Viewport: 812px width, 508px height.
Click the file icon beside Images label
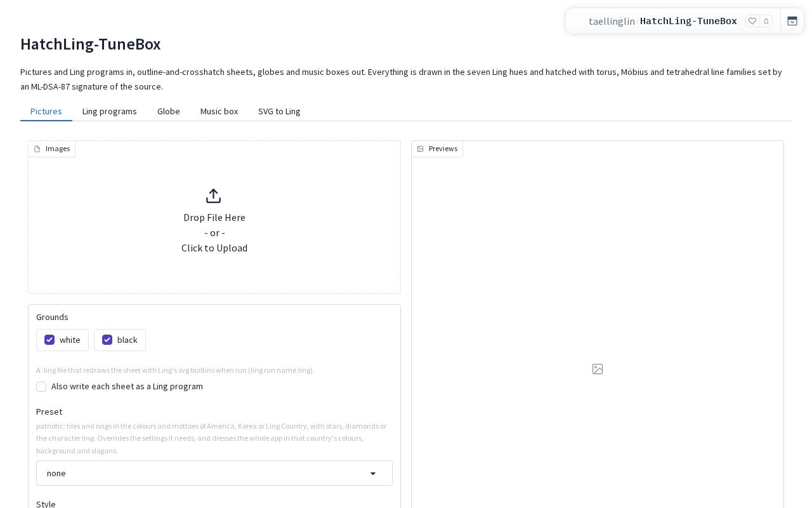coord(37,149)
